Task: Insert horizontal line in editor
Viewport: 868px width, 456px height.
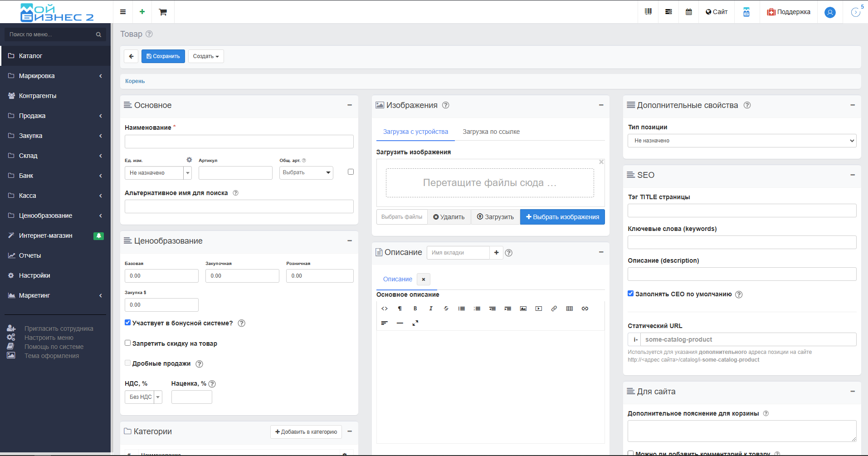Action: coord(400,323)
